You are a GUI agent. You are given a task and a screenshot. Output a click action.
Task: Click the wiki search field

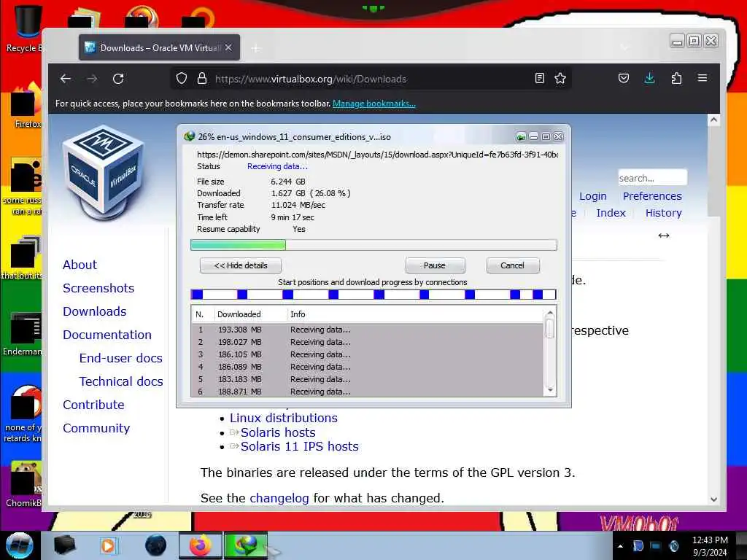pyautogui.click(x=652, y=178)
